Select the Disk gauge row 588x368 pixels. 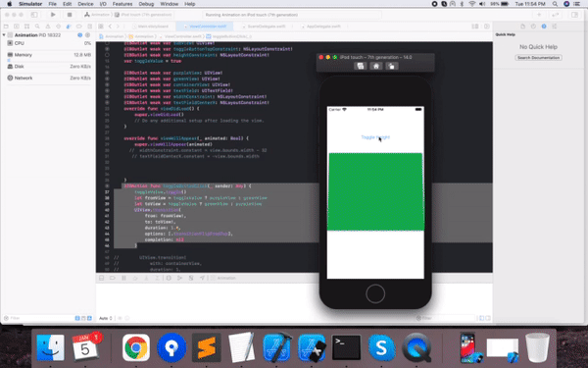click(49, 67)
